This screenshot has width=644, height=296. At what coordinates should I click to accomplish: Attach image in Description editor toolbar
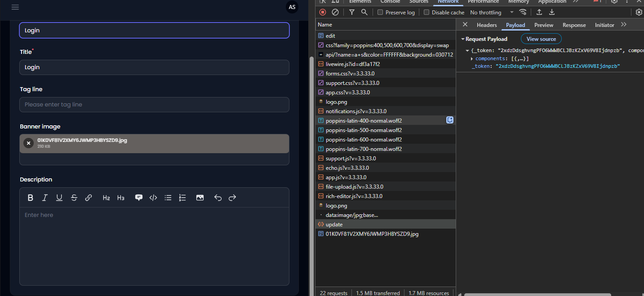pos(200,198)
